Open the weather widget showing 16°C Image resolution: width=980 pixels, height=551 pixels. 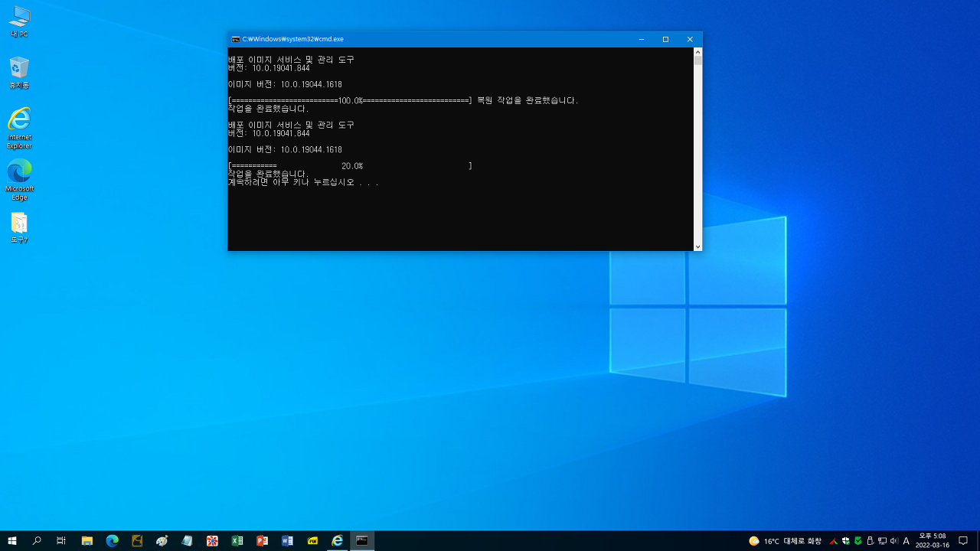pos(785,541)
